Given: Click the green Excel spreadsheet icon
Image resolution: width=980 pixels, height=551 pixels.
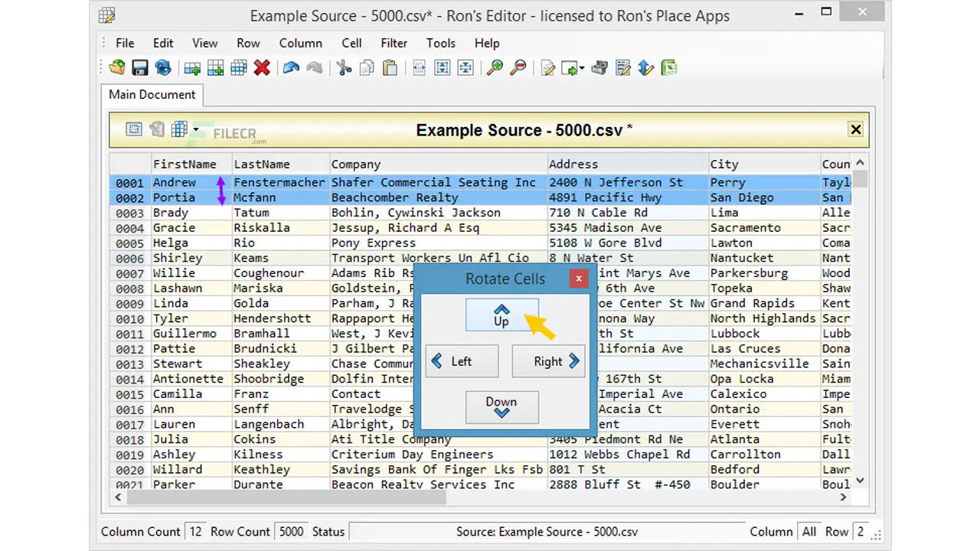Looking at the screenshot, I should [669, 68].
